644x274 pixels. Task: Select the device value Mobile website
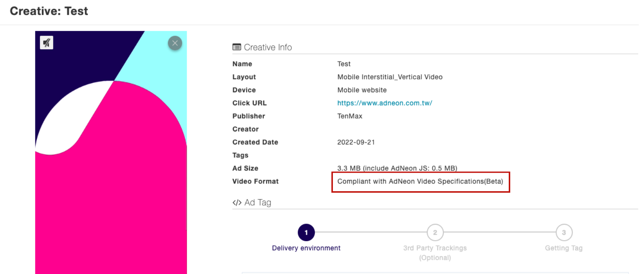click(x=362, y=90)
